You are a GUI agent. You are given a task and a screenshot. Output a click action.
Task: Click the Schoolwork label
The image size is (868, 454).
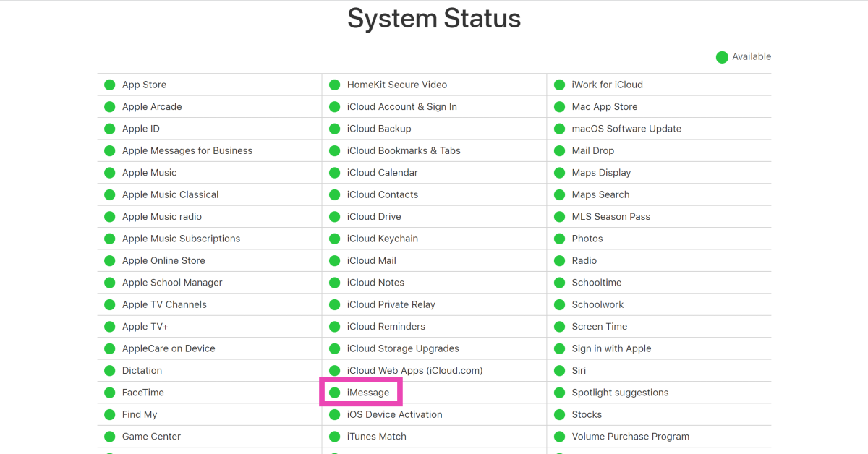point(597,304)
